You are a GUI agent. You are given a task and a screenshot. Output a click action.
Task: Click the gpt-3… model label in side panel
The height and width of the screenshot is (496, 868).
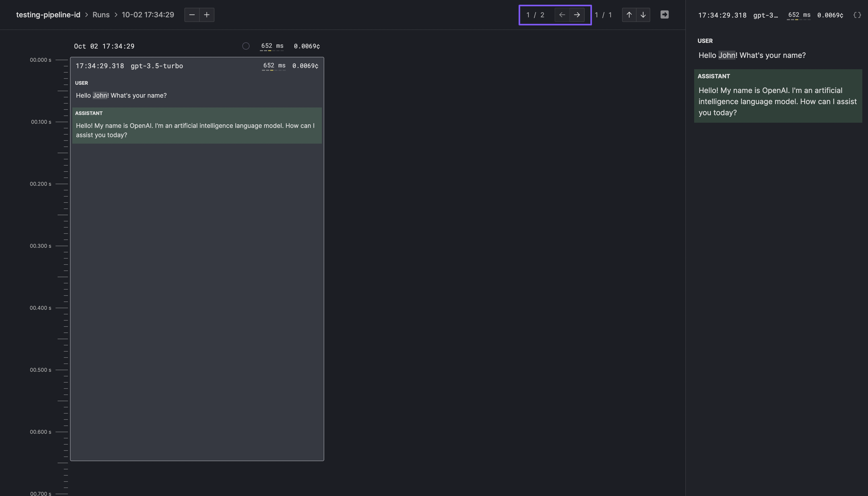[x=765, y=15]
